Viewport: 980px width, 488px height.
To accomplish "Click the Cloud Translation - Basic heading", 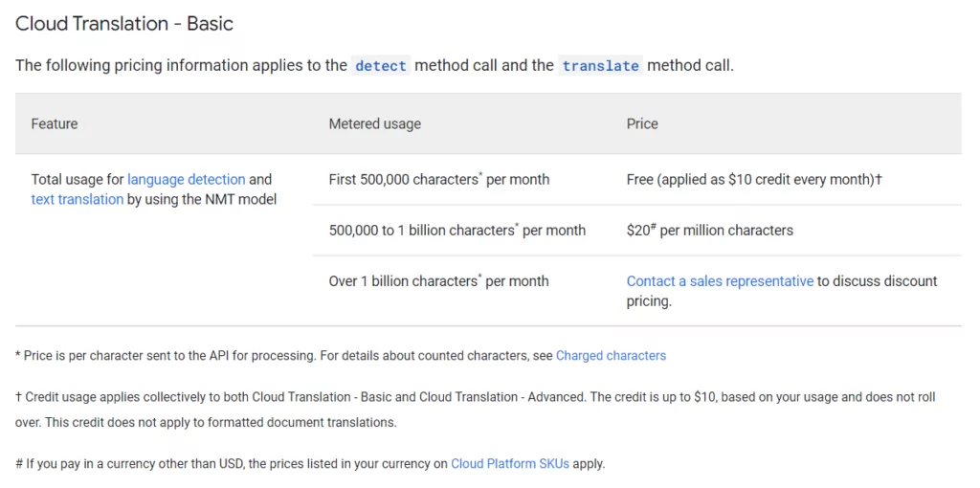I will 123,24.
